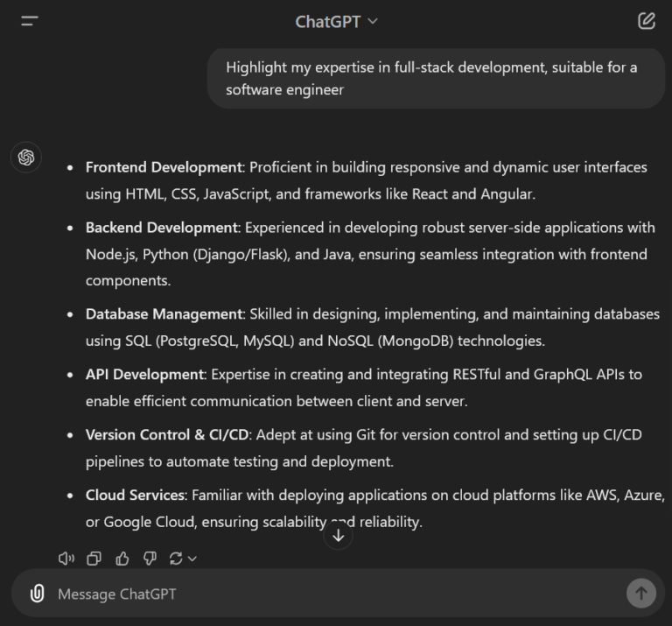Open the ChatGPT model selector dropdown
The image size is (672, 626).
point(337,22)
